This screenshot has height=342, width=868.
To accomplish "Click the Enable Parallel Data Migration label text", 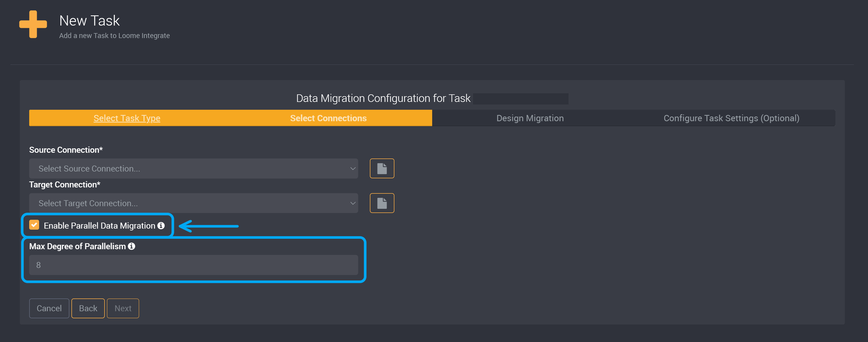I will click(x=99, y=226).
